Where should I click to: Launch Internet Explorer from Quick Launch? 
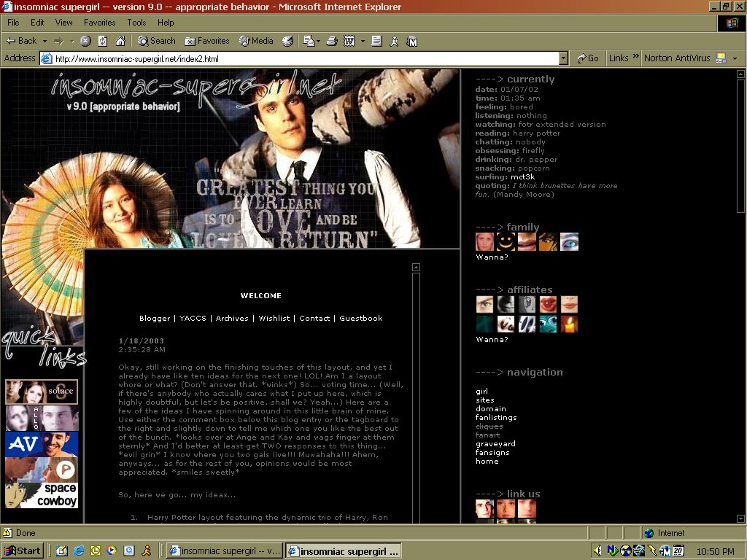[79, 551]
